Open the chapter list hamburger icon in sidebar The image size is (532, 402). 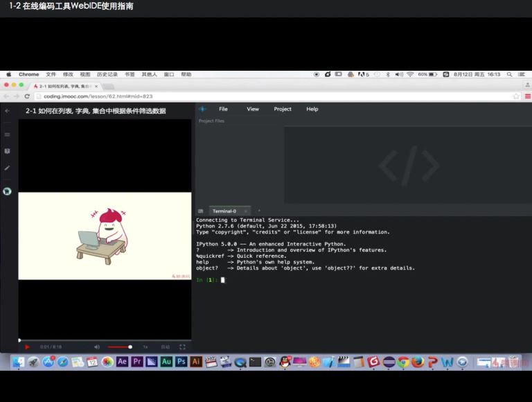[8, 134]
